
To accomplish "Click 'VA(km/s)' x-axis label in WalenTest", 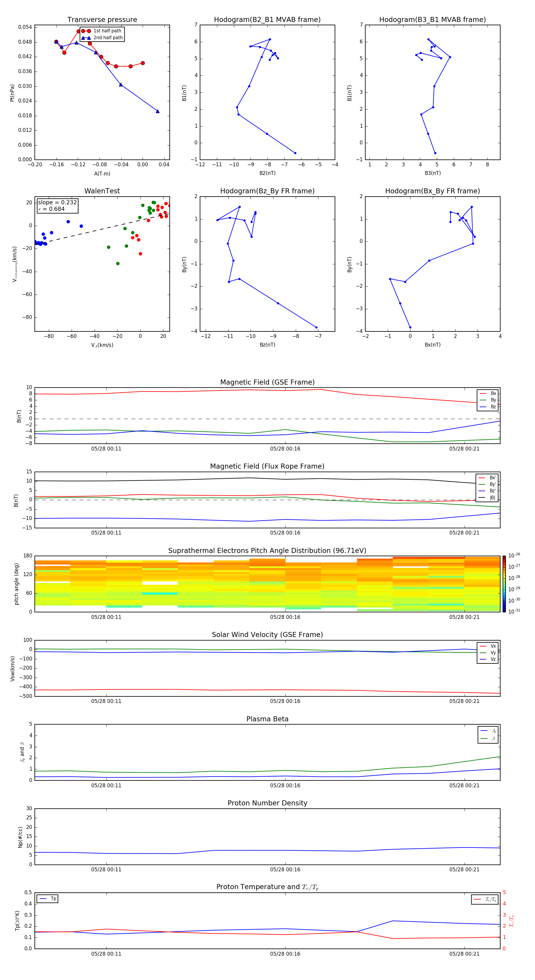I will click(102, 345).
